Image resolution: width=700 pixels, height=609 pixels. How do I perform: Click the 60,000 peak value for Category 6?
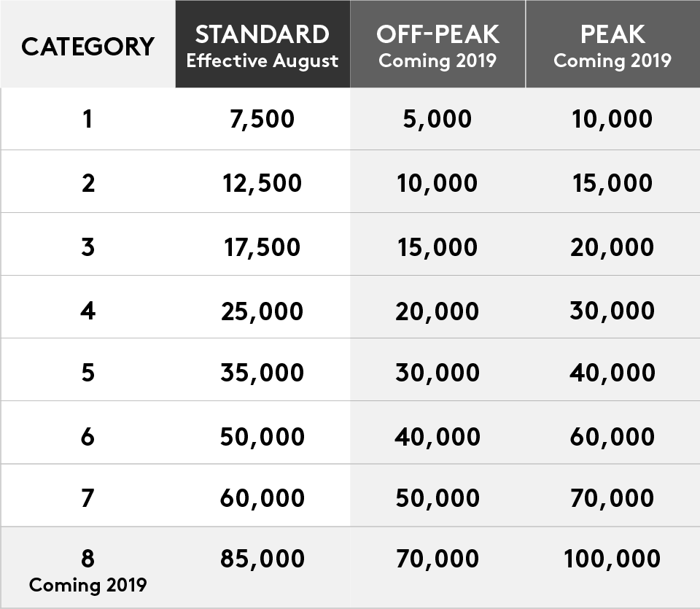pyautogui.click(x=612, y=436)
